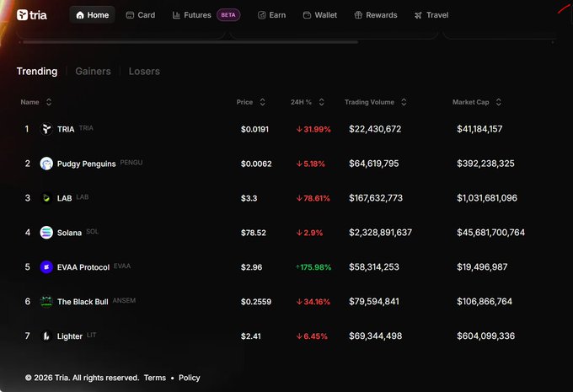Image resolution: width=573 pixels, height=392 pixels.
Task: Open the Wallet tab
Action: coord(320,15)
